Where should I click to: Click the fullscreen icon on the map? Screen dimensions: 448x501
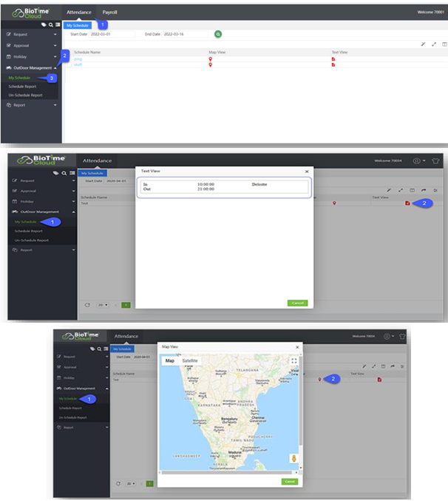(293, 361)
